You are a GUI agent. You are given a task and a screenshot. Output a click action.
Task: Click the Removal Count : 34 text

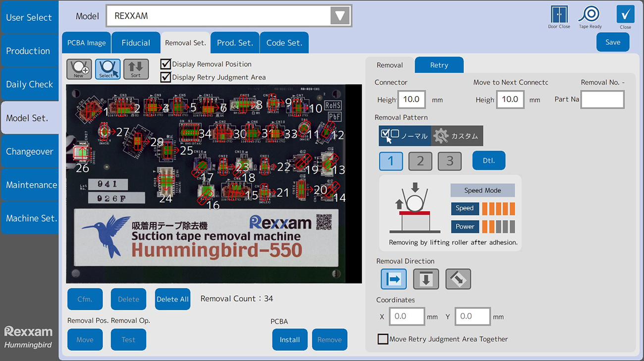point(237,299)
